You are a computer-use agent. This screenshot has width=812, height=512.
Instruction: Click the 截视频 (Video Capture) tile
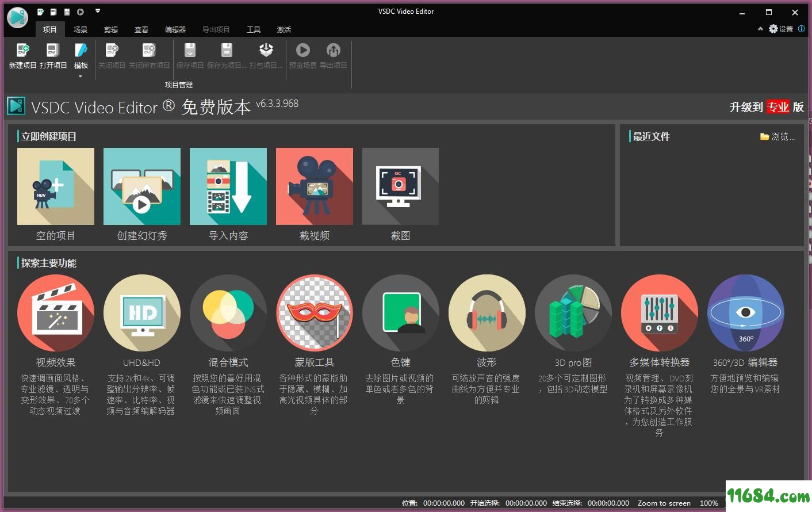(x=315, y=186)
